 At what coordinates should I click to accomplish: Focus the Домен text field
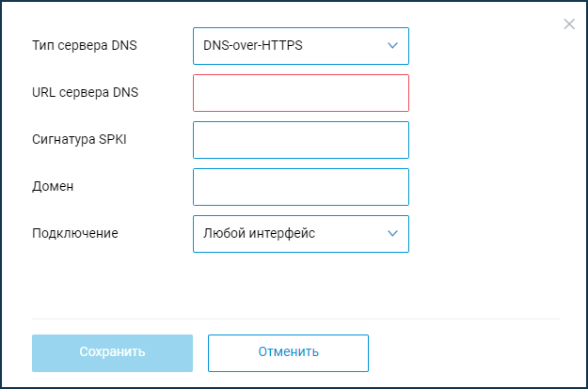point(301,187)
